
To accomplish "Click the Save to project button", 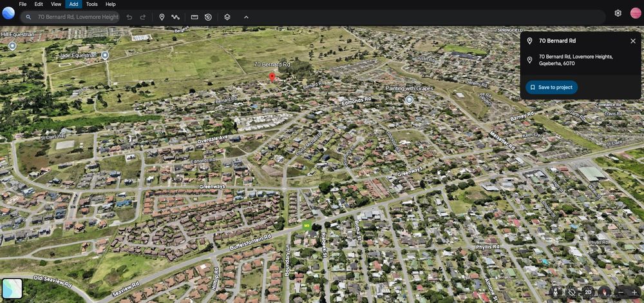I will pos(551,87).
